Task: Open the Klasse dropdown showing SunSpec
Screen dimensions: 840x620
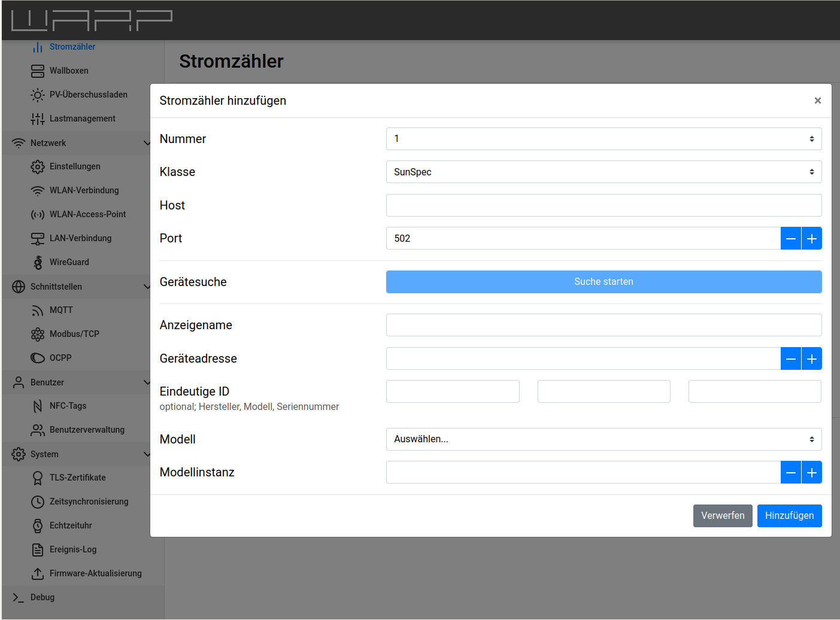Action: click(604, 172)
